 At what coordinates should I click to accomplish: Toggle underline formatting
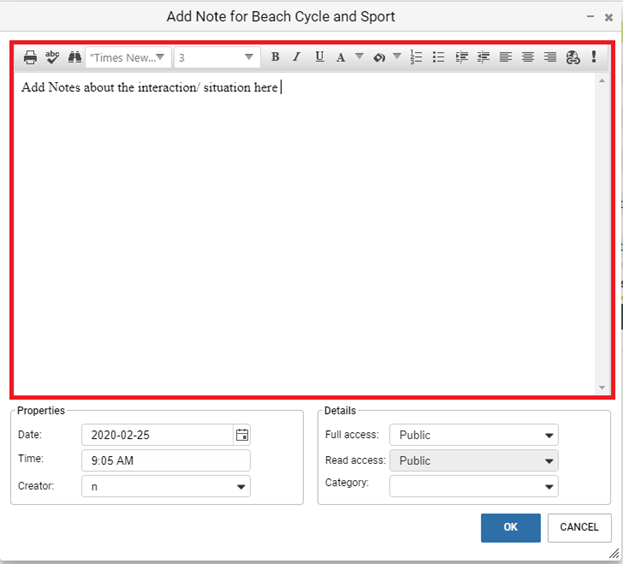coord(319,58)
